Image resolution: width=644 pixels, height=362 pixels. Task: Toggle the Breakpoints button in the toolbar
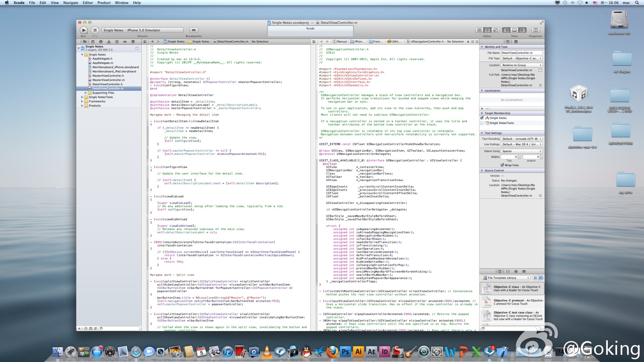pos(194,30)
